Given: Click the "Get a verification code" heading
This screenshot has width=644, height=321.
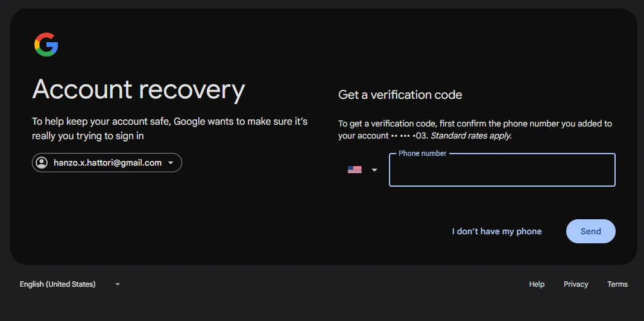Looking at the screenshot, I should [400, 95].
